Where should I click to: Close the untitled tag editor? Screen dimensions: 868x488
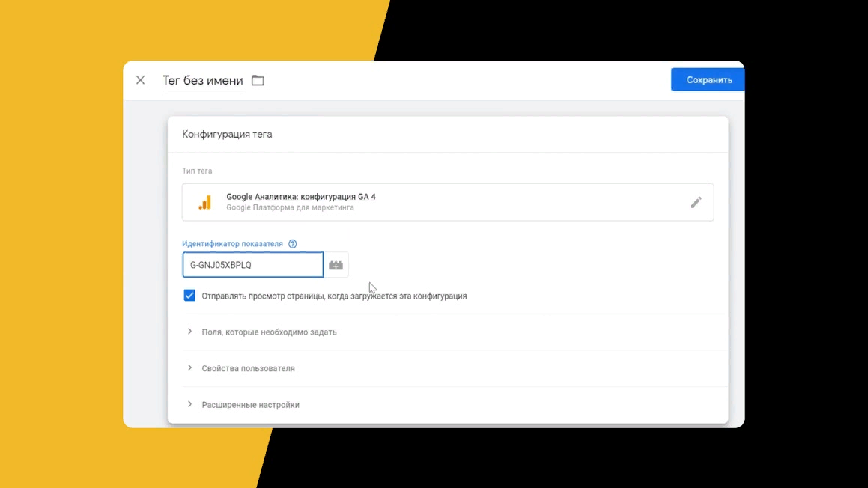pos(141,80)
